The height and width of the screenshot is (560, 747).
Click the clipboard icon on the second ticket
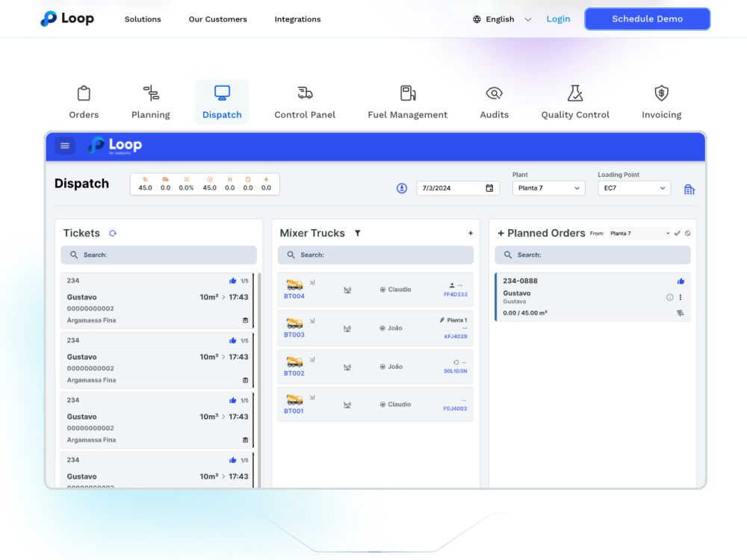tap(245, 380)
